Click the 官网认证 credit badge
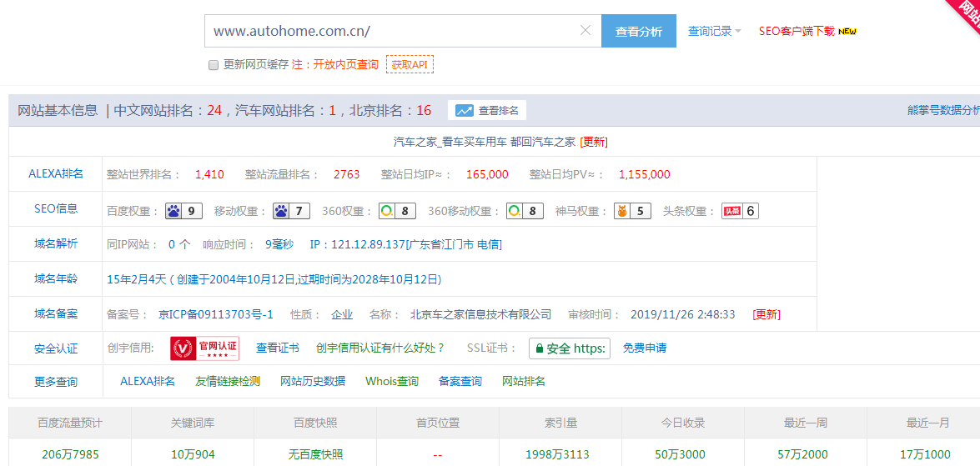 click(x=204, y=348)
